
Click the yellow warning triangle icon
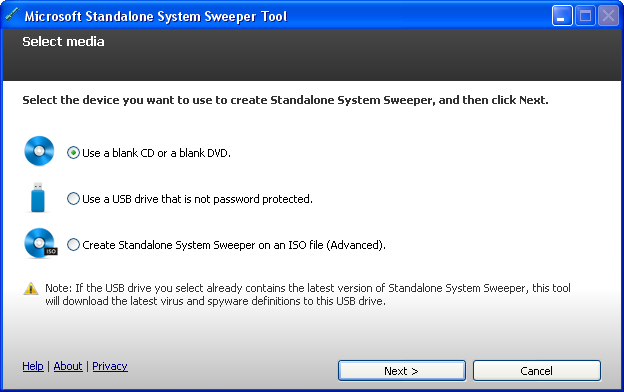(x=31, y=289)
